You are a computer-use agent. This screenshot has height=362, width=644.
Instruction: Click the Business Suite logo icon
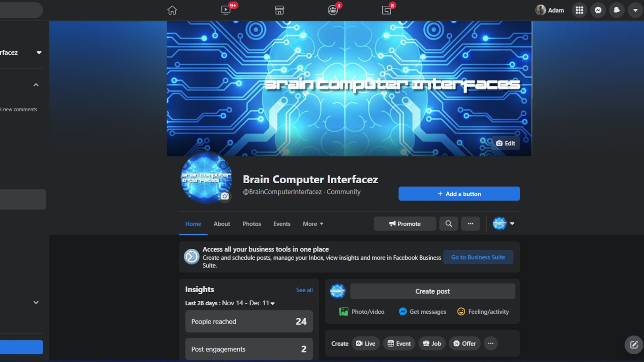coord(192,257)
